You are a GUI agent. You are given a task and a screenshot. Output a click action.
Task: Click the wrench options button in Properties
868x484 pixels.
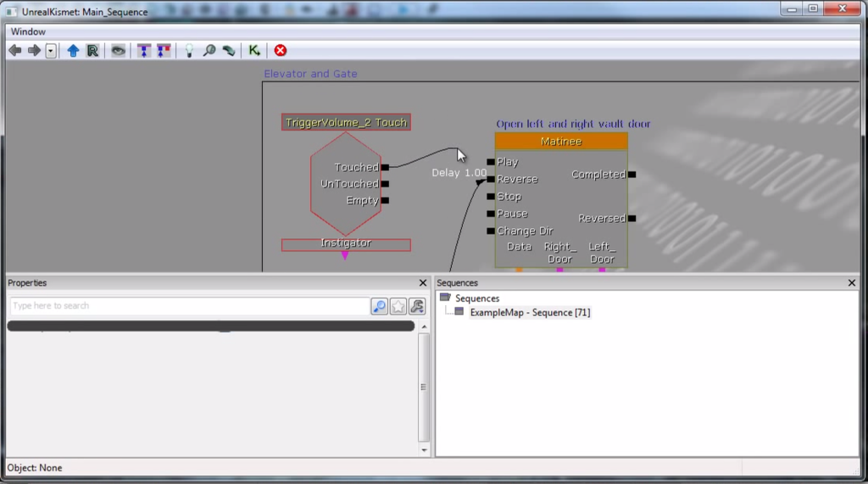(x=417, y=306)
